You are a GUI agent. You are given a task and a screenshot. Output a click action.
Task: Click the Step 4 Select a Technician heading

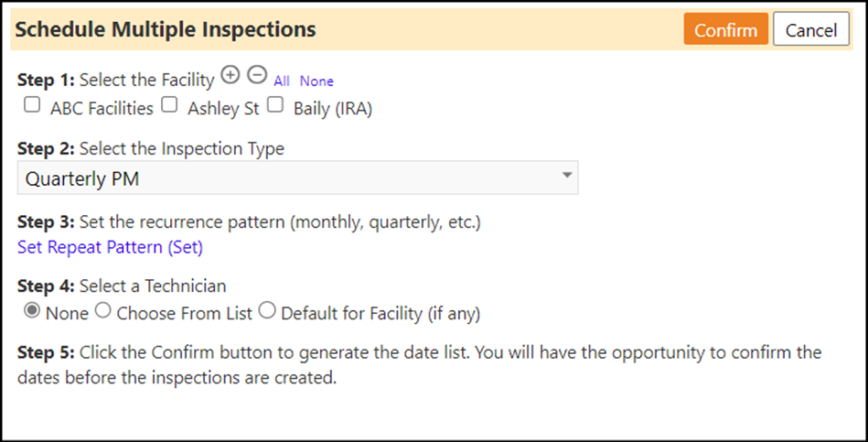coord(122,286)
